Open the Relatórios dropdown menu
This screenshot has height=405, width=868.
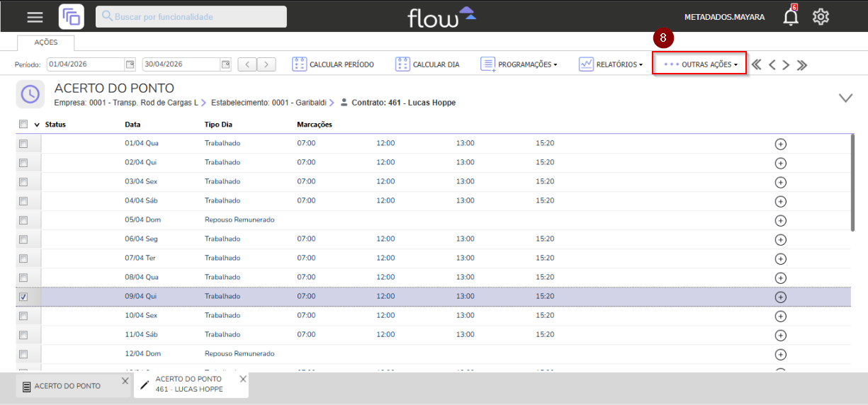coord(611,64)
